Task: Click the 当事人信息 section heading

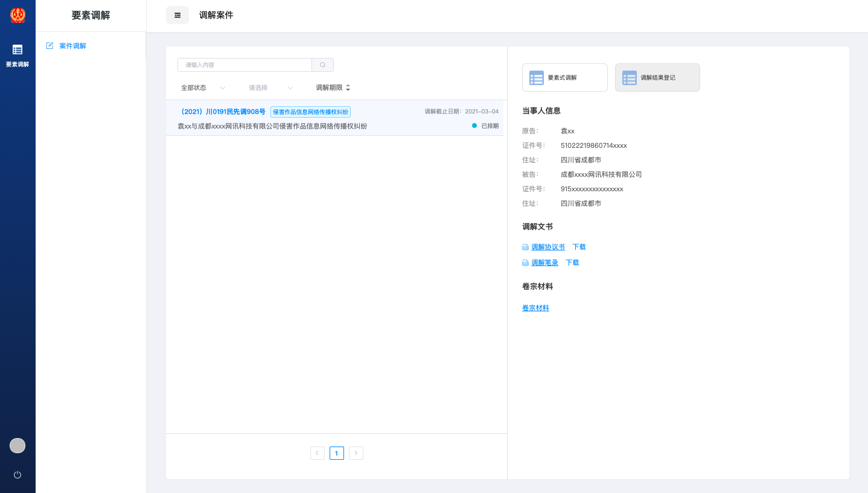Action: (541, 111)
